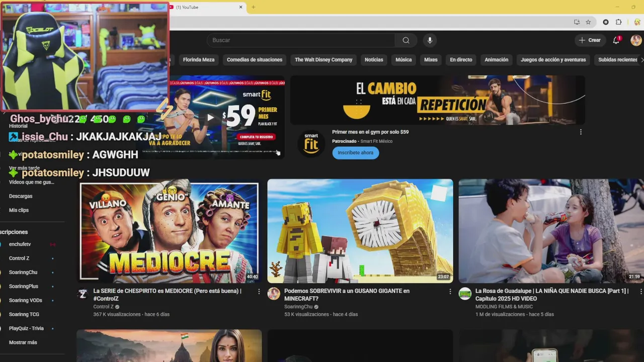Image resolution: width=644 pixels, height=362 pixels.
Task: Select the (1) YouTube browser tab
Action: pos(207,8)
